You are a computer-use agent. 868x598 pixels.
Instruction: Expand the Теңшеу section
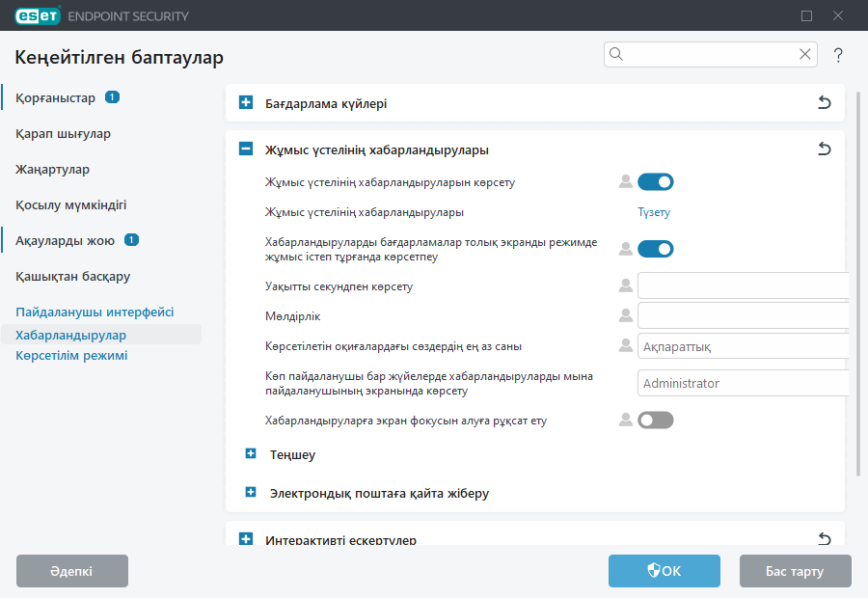coord(251,454)
